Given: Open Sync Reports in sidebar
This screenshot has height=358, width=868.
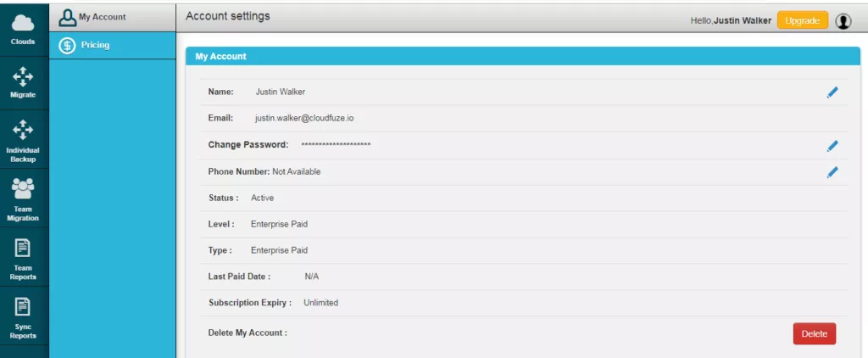Looking at the screenshot, I should click(23, 316).
